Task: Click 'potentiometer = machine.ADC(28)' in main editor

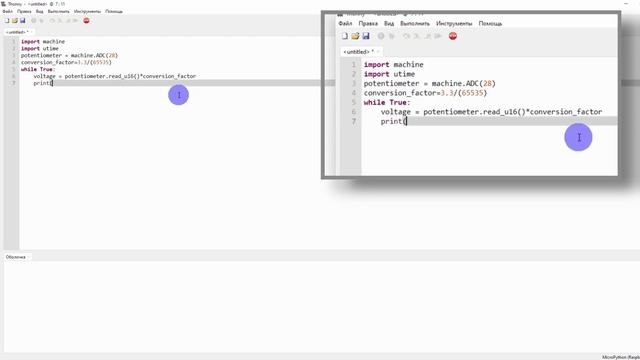Action: [x=69, y=56]
